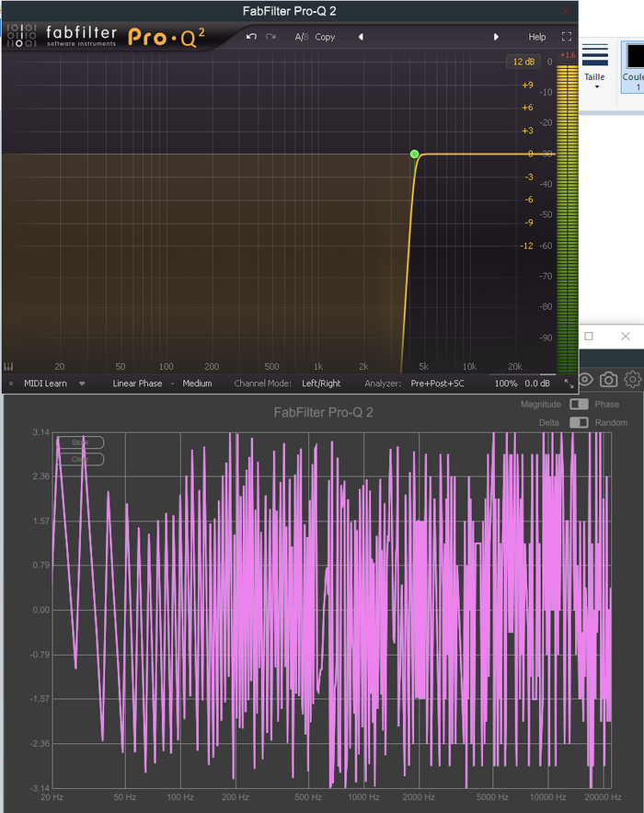Click the +1.6 peak level readout
644x813 pixels.
coord(568,55)
